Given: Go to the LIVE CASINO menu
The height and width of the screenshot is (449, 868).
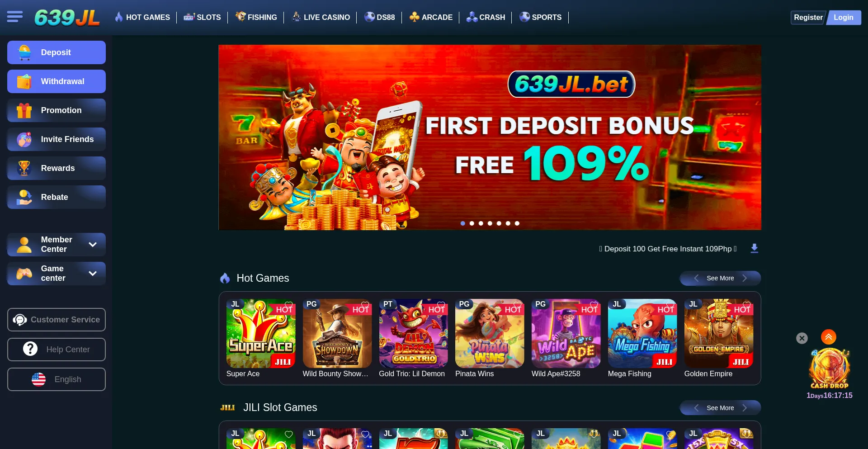Looking at the screenshot, I should pos(321,17).
